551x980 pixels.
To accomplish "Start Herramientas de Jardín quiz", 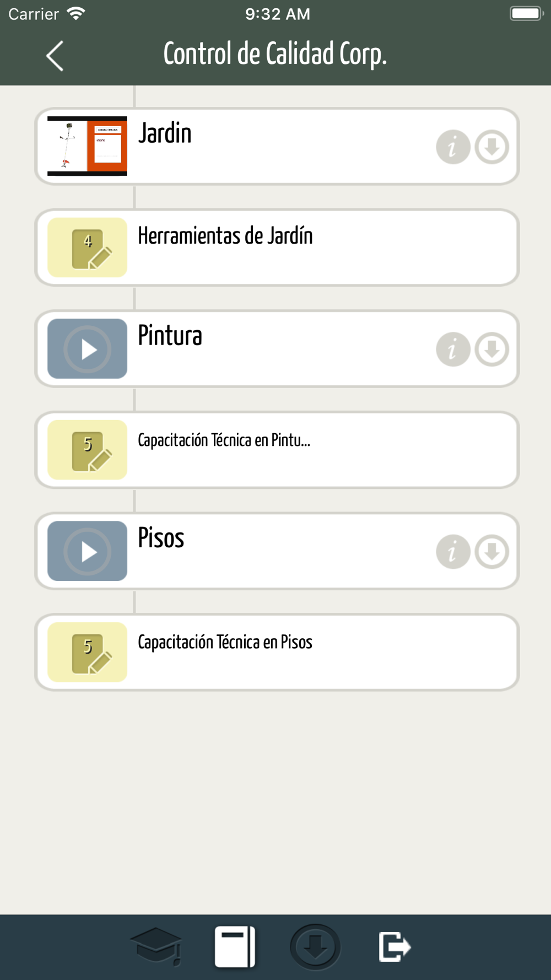I will click(277, 247).
